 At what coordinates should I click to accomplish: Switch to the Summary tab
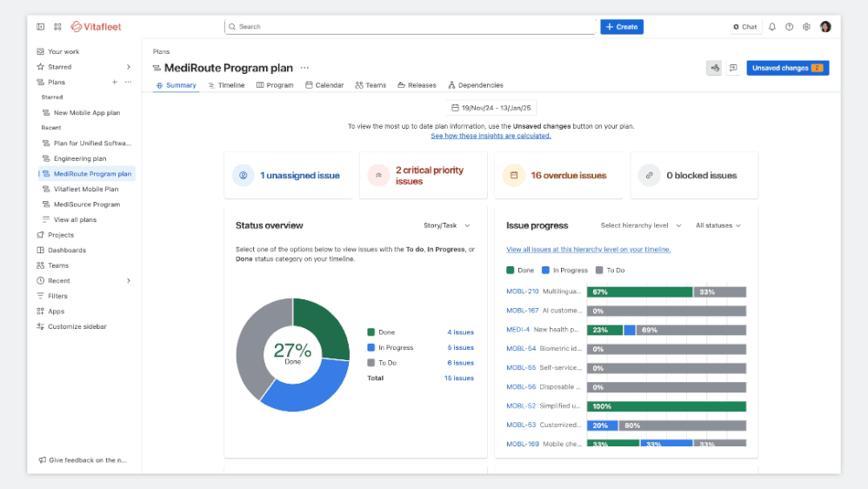click(176, 85)
